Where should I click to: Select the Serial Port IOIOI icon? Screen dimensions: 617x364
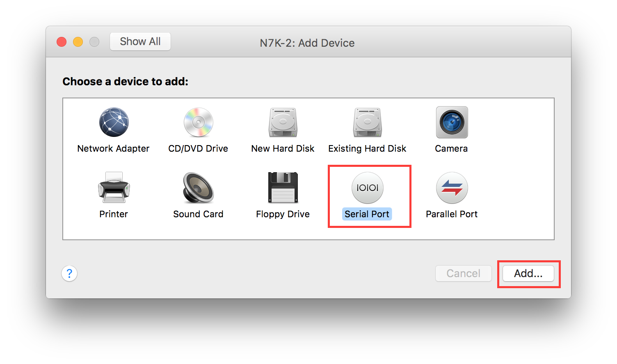click(x=368, y=188)
